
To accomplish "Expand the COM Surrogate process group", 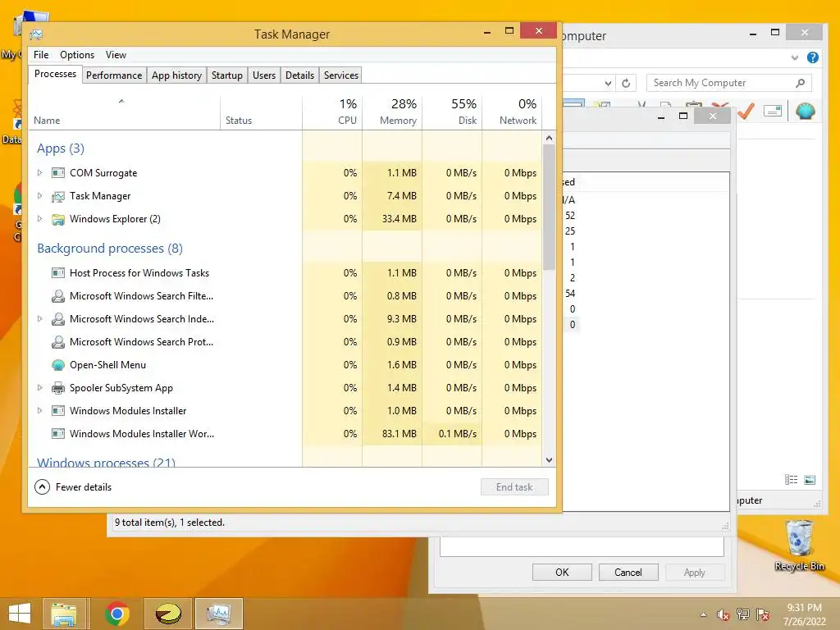I will coord(39,172).
